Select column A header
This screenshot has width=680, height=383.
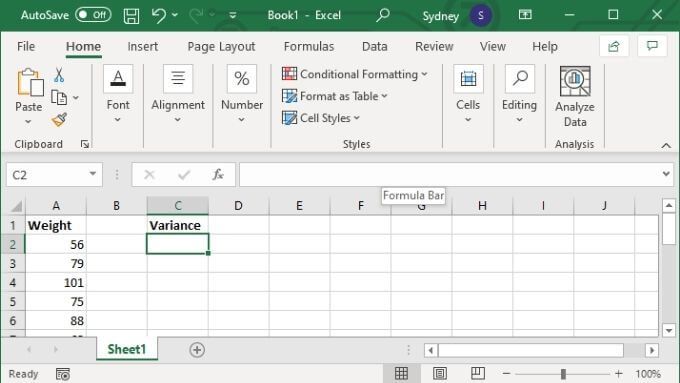pos(56,206)
